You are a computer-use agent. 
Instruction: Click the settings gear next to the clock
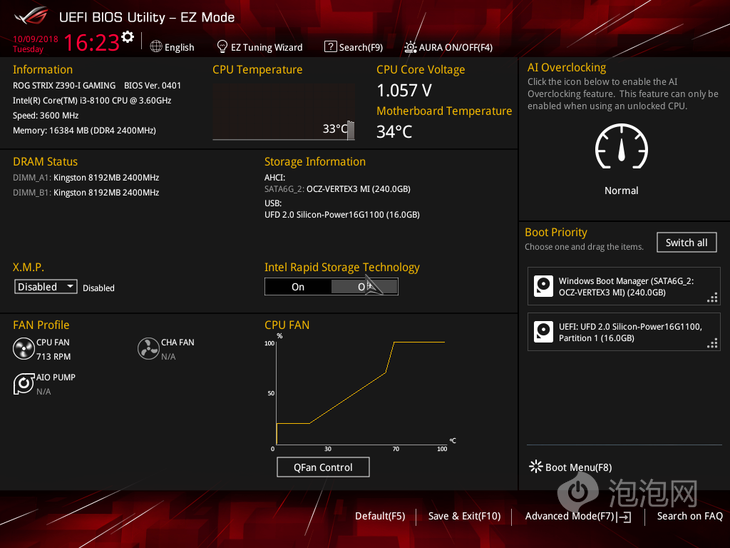click(x=128, y=37)
